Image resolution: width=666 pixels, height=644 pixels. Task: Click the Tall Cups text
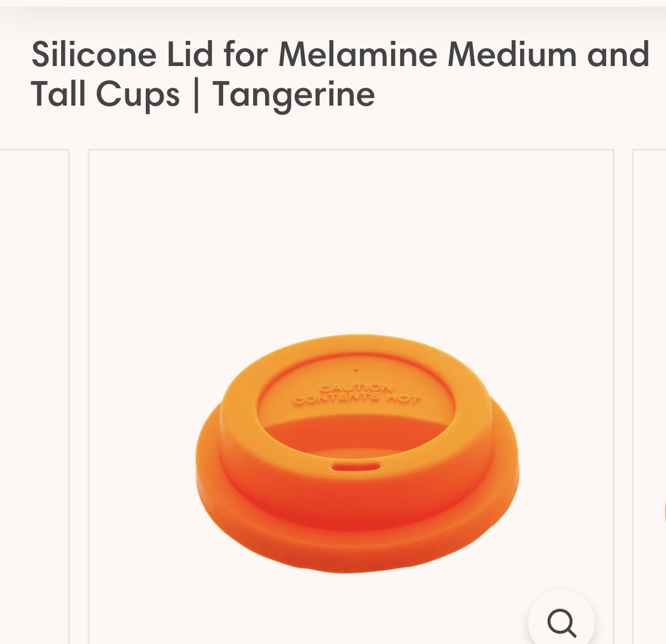coord(106,94)
